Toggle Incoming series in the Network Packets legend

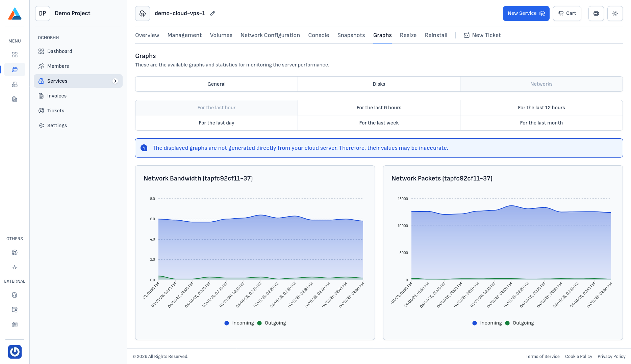click(487, 323)
